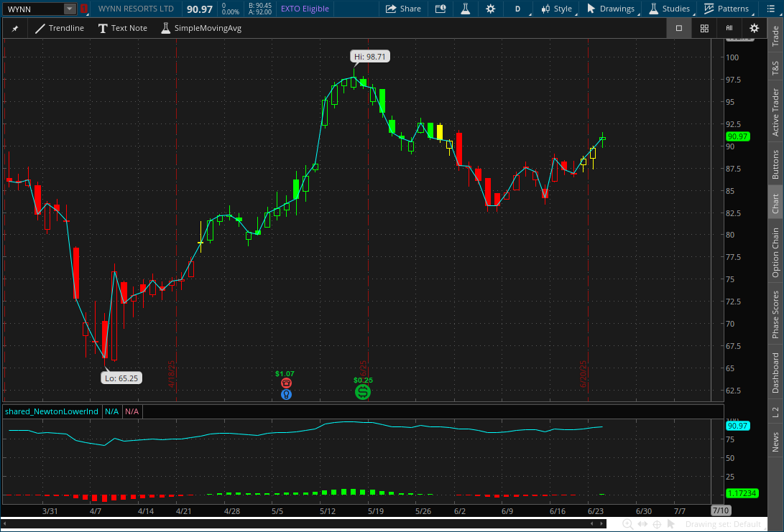Open the Active Trader side tab
This screenshot has height=532, width=784.
coord(775,112)
